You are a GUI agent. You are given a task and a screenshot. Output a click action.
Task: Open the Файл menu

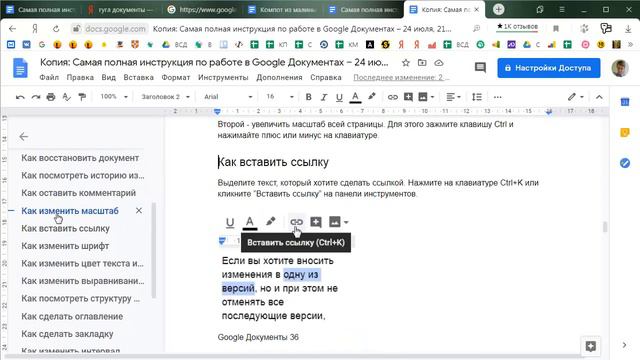49,78
